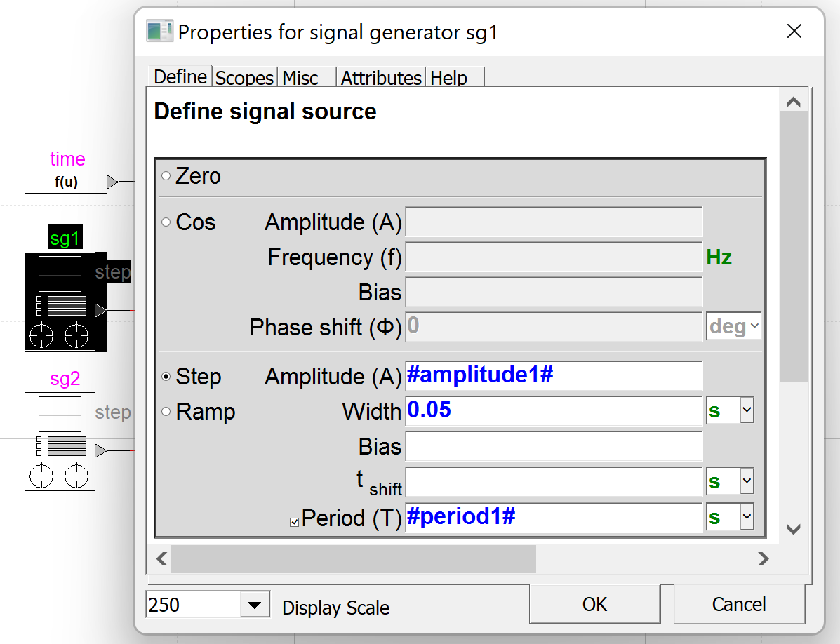Click the vertical scrollbar down arrow

[794, 530]
